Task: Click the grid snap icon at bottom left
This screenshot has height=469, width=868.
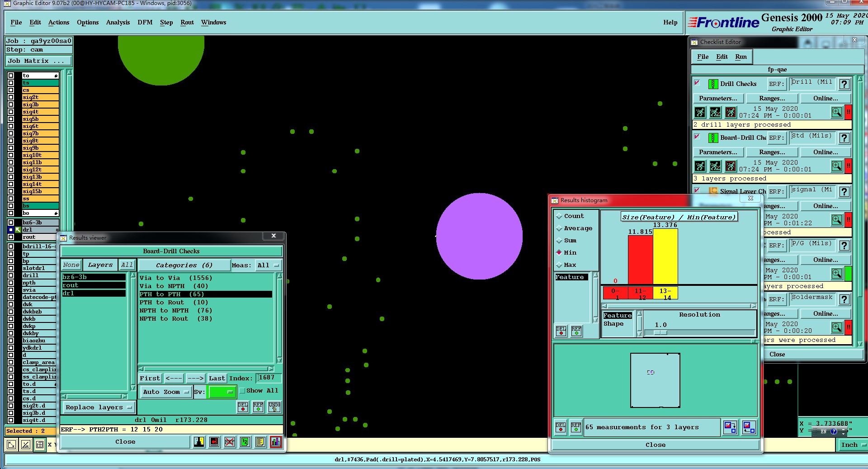Action: tap(40, 445)
